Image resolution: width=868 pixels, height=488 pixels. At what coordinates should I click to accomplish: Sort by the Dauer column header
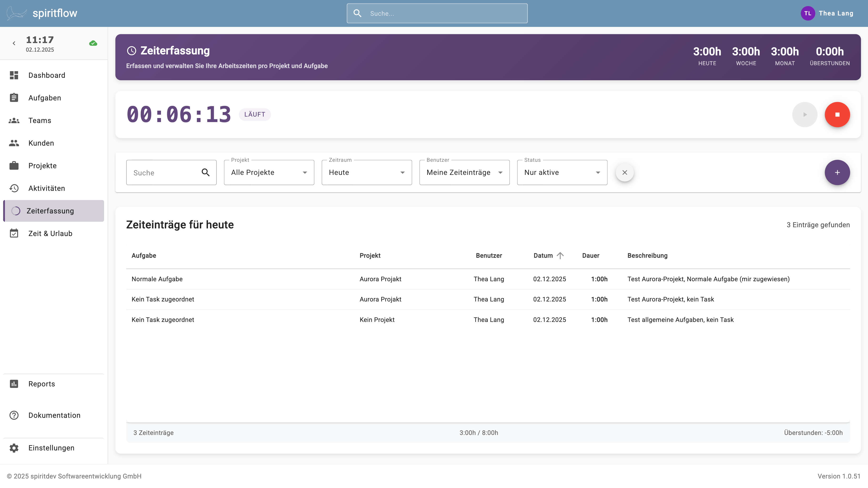coord(590,255)
